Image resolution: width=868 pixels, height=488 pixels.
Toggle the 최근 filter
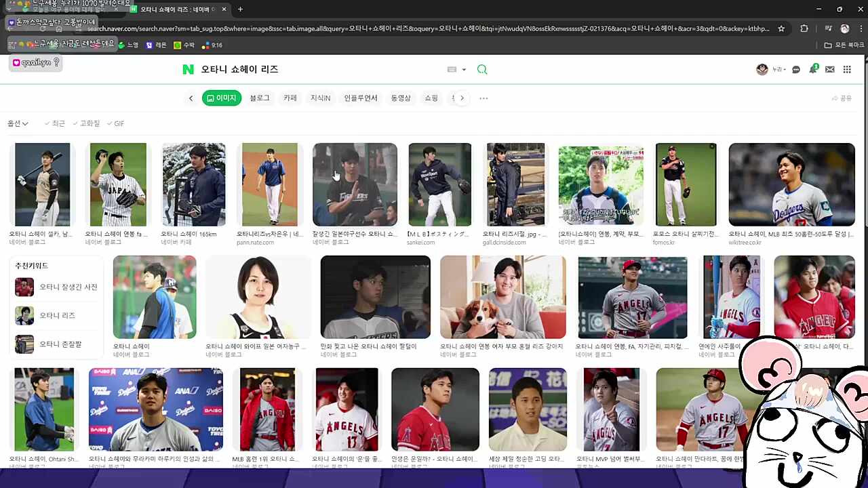point(55,123)
